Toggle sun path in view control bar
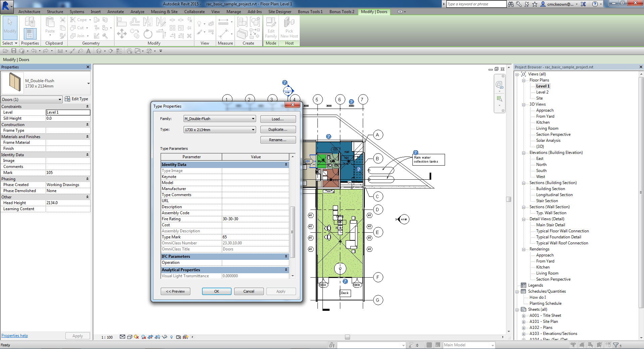This screenshot has height=349, width=644. 136,337
